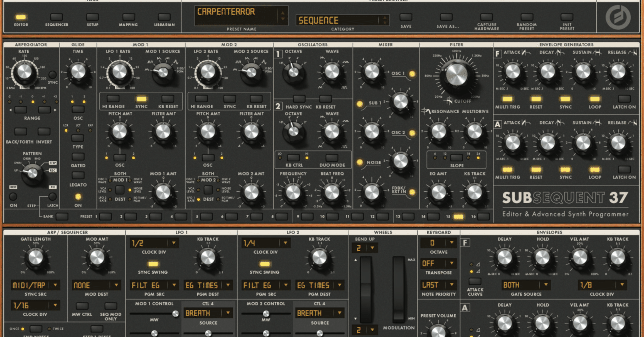
Task: Click the CARPENTERROR preset name field
Action: click(241, 16)
